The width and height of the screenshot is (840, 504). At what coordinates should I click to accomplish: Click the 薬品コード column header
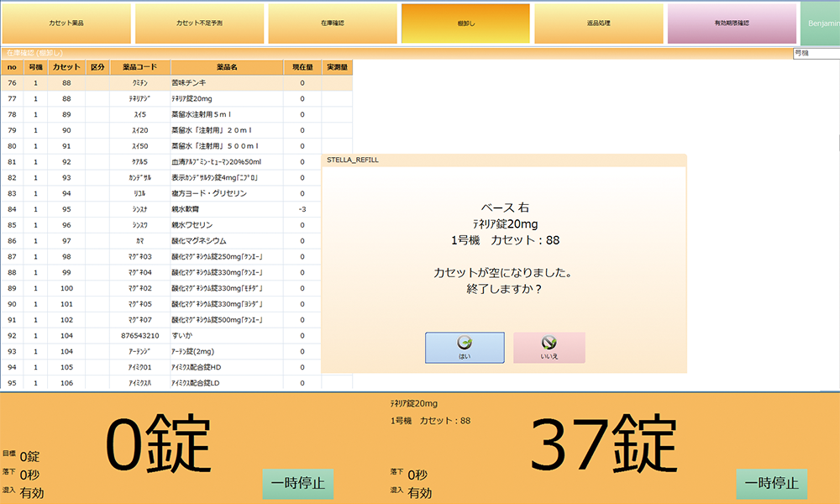tap(139, 67)
